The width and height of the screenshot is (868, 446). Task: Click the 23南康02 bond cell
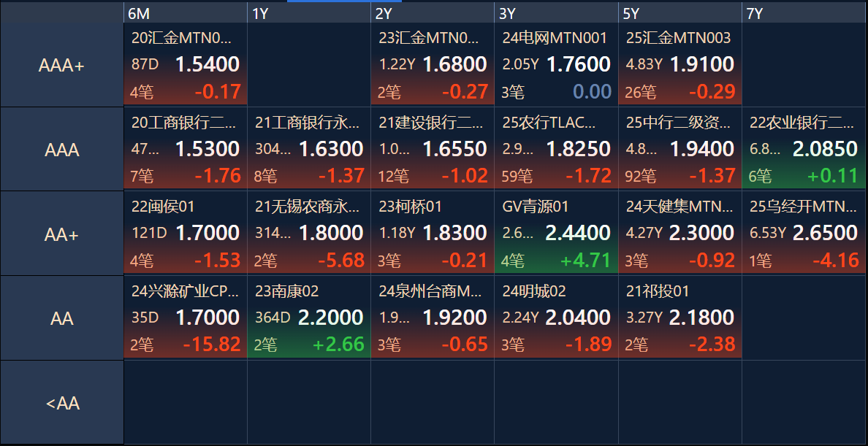point(309,318)
